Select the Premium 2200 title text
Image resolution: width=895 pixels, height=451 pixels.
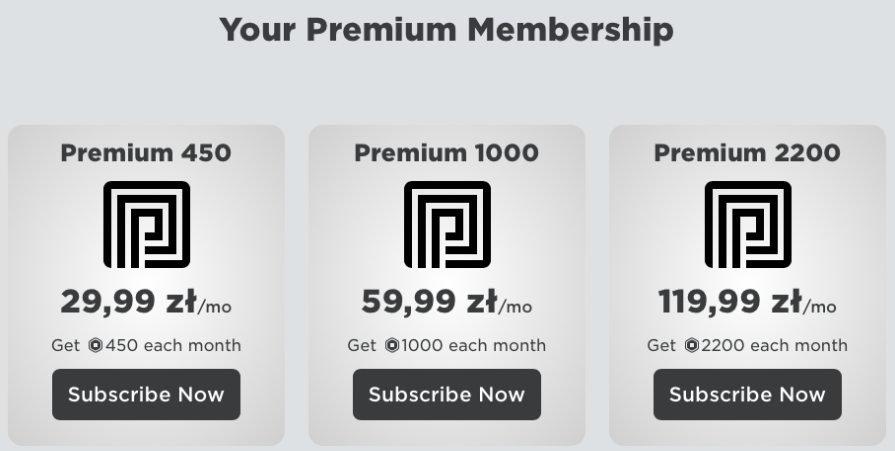click(x=747, y=153)
